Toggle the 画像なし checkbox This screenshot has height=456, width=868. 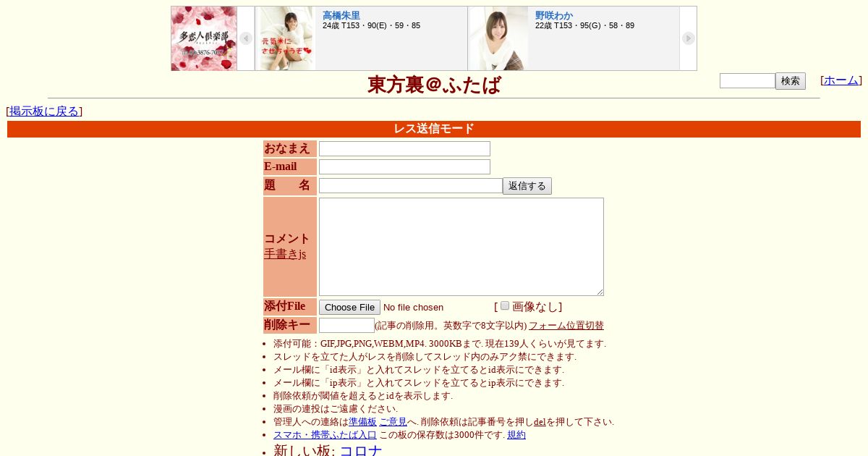point(505,305)
